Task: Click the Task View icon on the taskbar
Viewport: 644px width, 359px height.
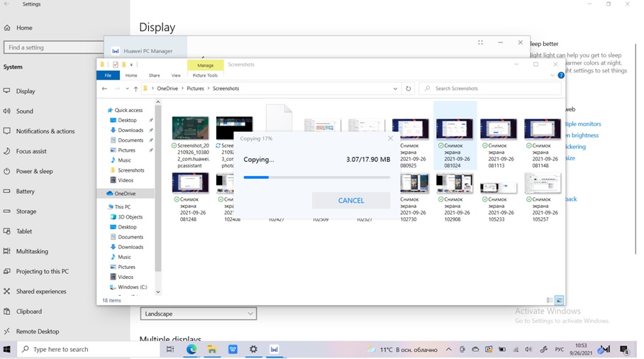Action: [170, 349]
